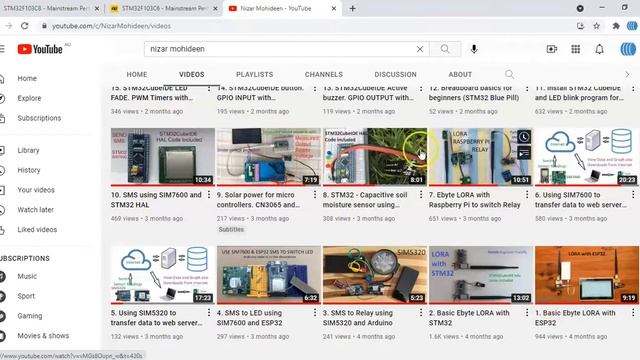Open LORA with ESP32 thumbnail
The width and height of the screenshot is (640, 360).
(587, 275)
